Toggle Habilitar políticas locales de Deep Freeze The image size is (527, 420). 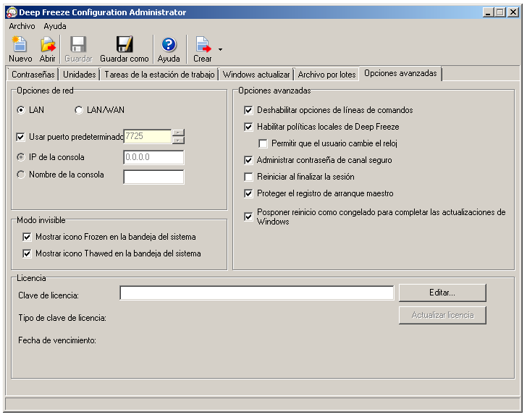click(248, 127)
